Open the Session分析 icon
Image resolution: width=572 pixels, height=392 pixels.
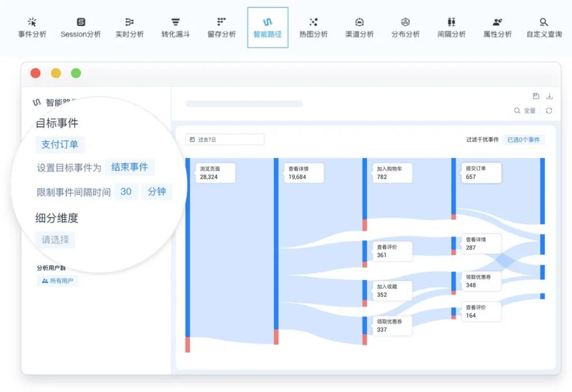click(81, 22)
